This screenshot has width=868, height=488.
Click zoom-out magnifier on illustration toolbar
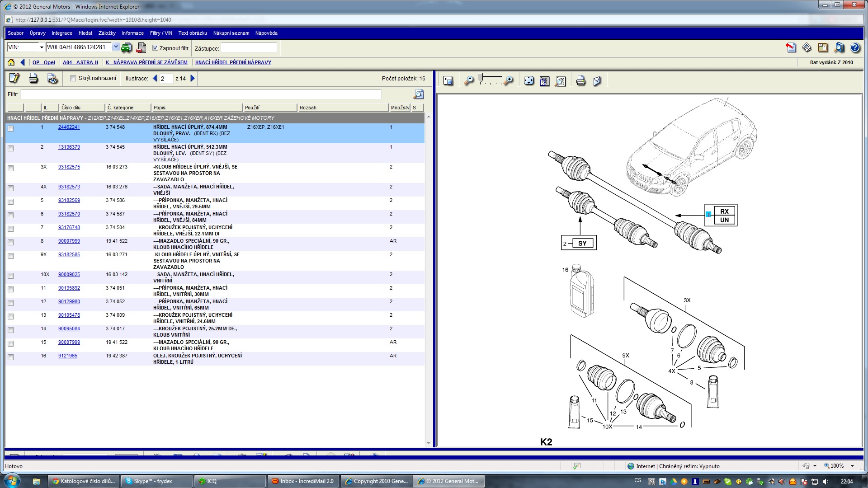[x=469, y=81]
